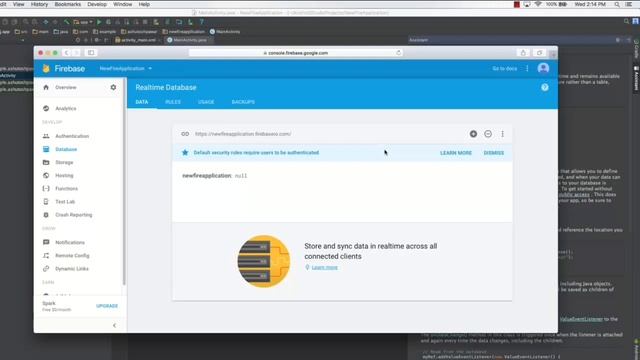640x360 pixels.
Task: Open Functions in the sidebar
Action: pyautogui.click(x=67, y=189)
